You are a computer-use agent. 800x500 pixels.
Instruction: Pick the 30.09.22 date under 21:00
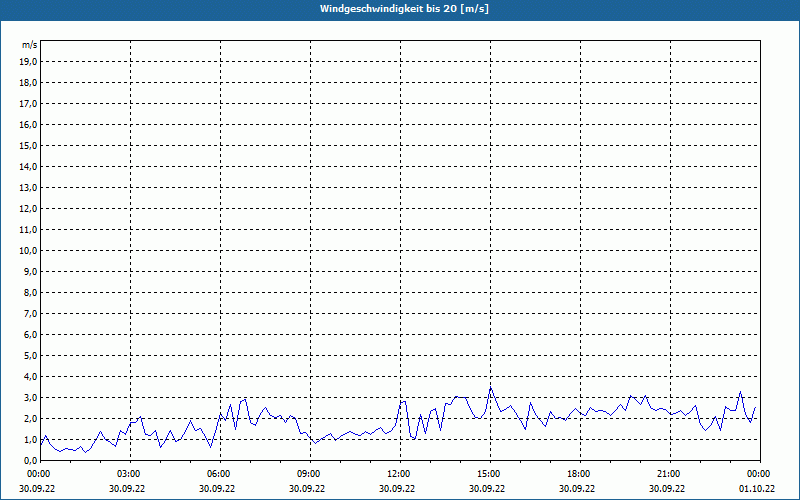click(667, 488)
